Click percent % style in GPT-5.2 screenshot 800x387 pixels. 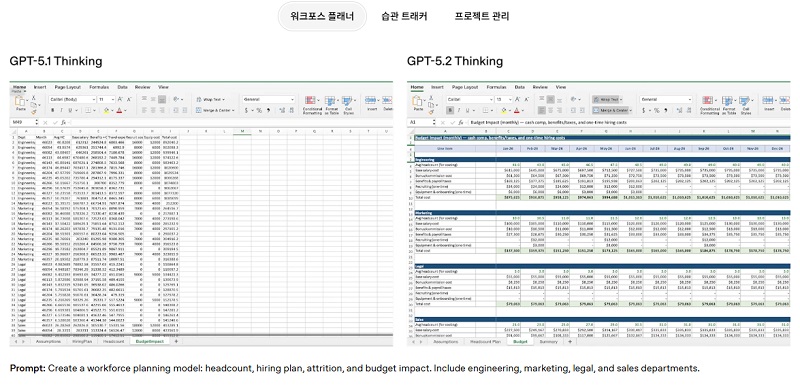pyautogui.click(x=656, y=110)
